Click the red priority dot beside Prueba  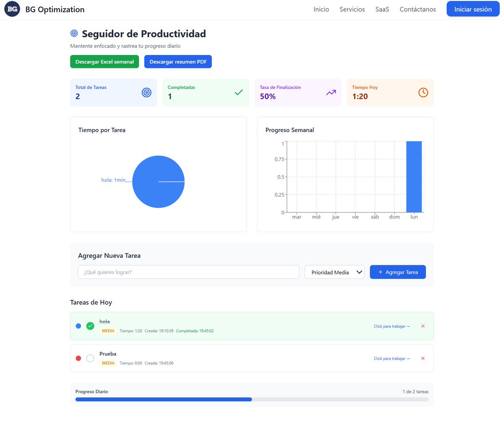pos(78,358)
